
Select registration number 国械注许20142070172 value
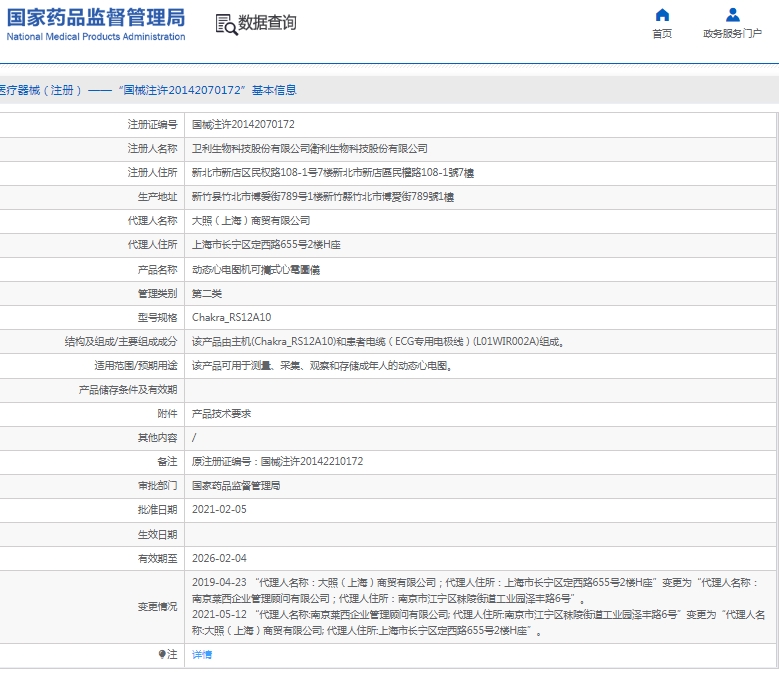tap(243, 125)
